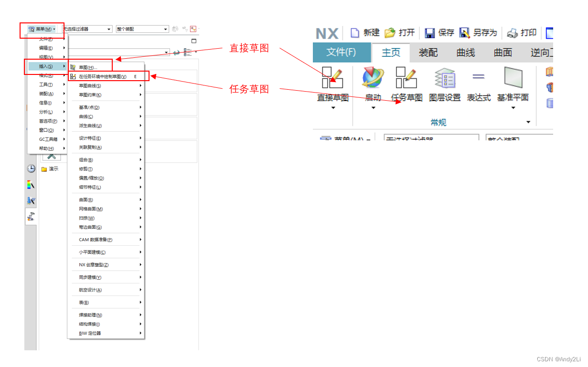
Task: Switch to the 装配 ribbon tab
Action: 428,52
